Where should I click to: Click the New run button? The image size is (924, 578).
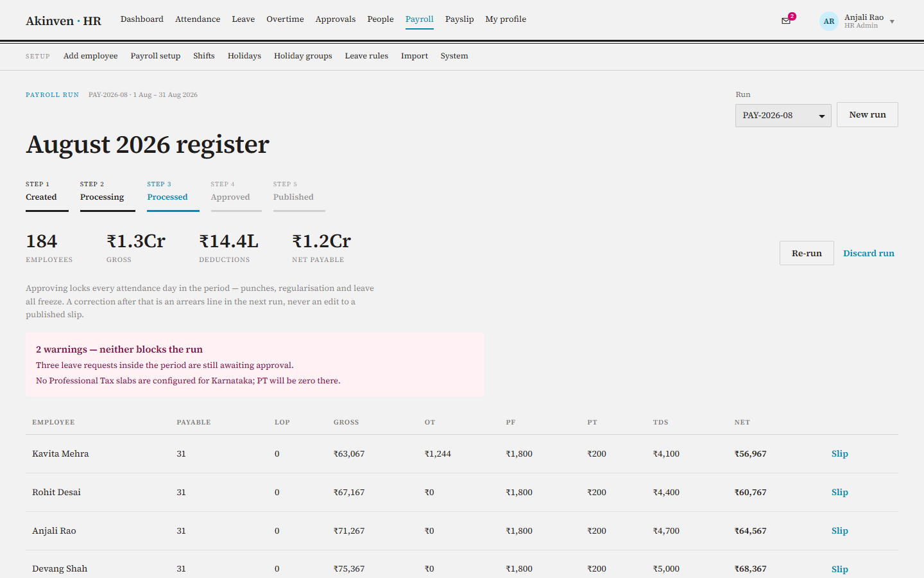[868, 115]
